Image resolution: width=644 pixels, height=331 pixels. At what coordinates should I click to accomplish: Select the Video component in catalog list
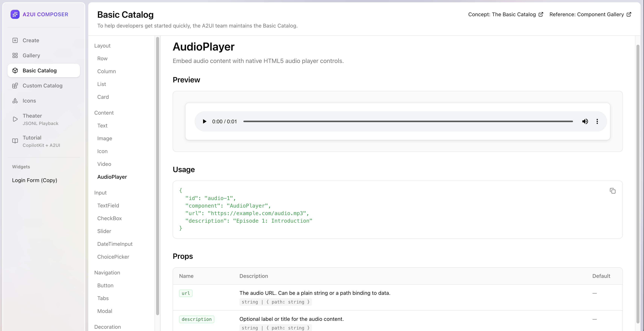click(x=104, y=164)
